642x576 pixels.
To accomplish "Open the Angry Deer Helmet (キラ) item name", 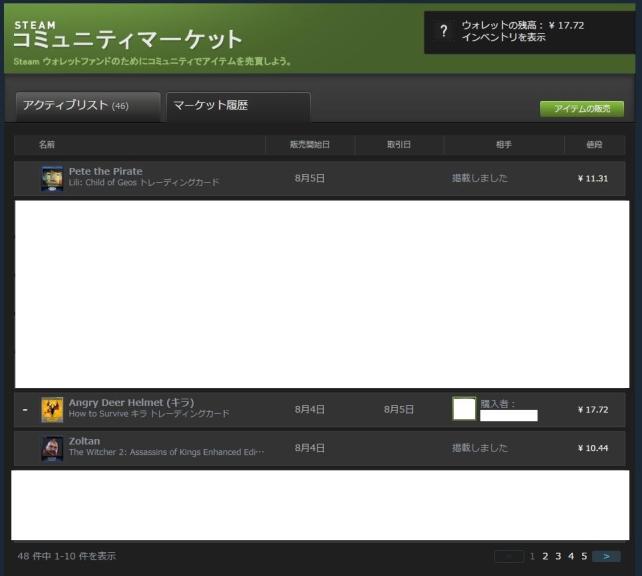I will pos(131,402).
